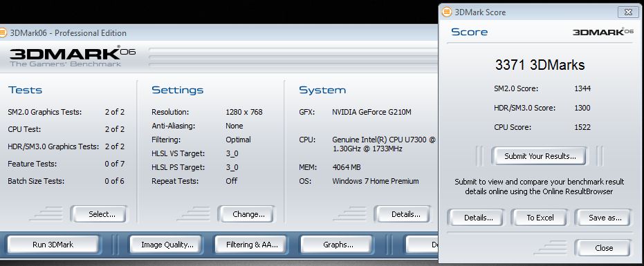This screenshot has width=644, height=266.
Task: Click the 3DMark06 Professional Edition title bar
Action: 218,33
